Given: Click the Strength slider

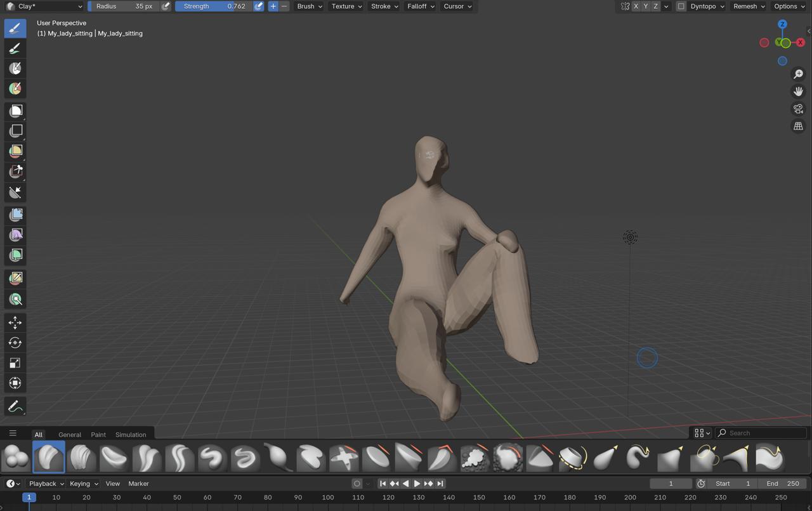Looking at the screenshot, I should 213,6.
